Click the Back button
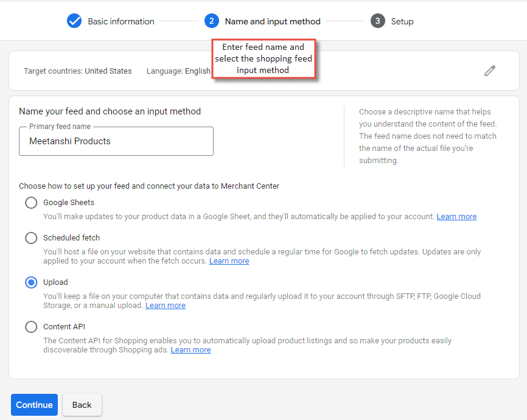The image size is (527, 420). pos(82,405)
